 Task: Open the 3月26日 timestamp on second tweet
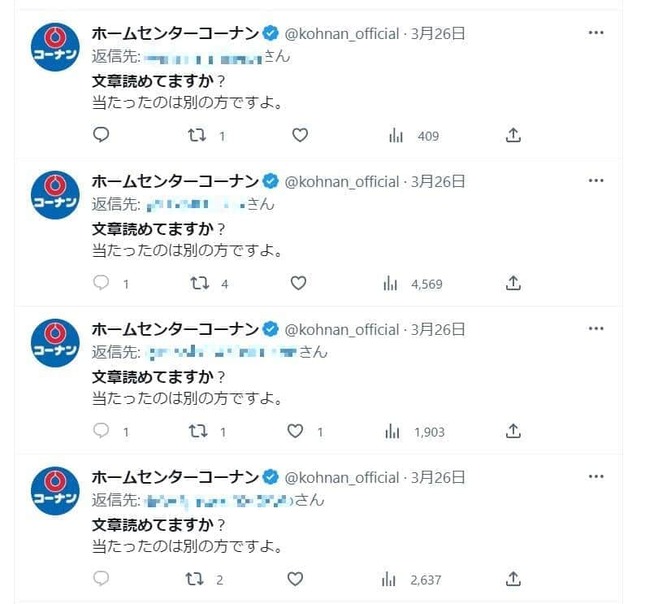[438, 181]
